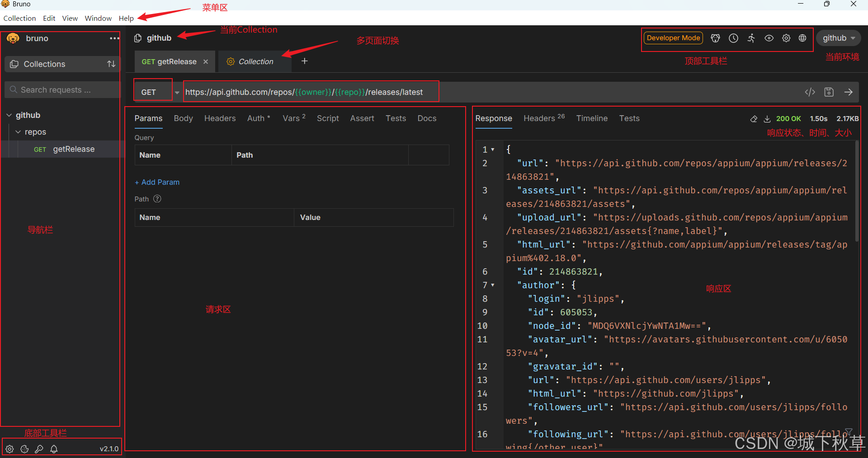
Task: Click the v2.1.0 version label
Action: coord(109,449)
